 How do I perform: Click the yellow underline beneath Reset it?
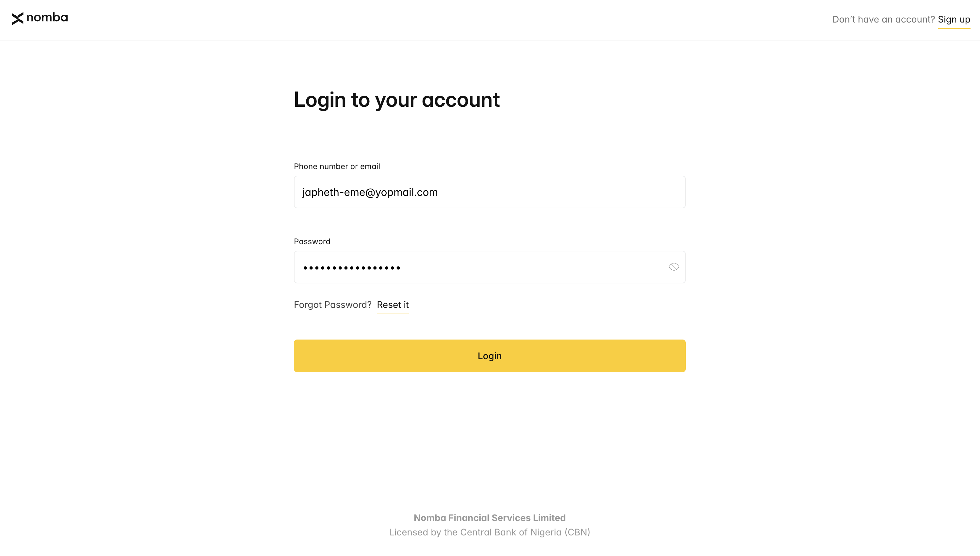click(393, 313)
